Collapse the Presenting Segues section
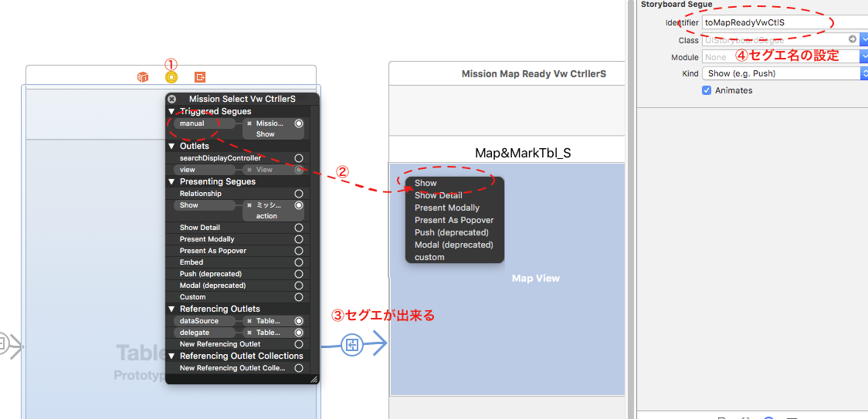Viewport: 868px width, 419px height. tap(171, 181)
